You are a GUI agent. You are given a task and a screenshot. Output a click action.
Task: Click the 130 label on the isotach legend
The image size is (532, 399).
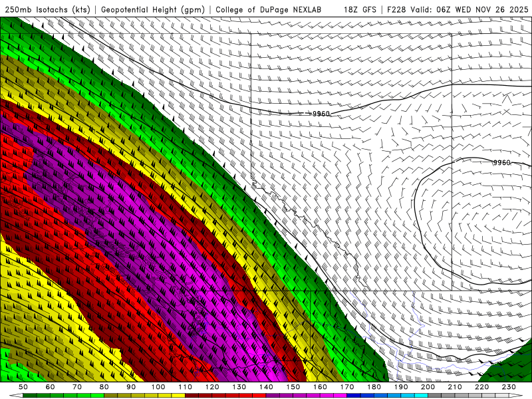(x=239, y=387)
